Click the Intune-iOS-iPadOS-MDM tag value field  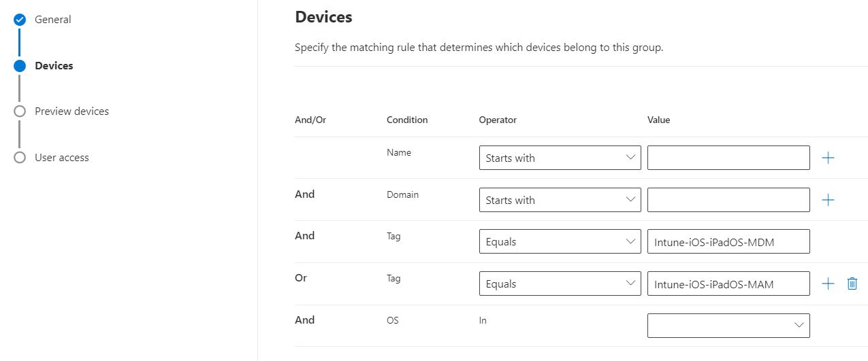pos(728,241)
